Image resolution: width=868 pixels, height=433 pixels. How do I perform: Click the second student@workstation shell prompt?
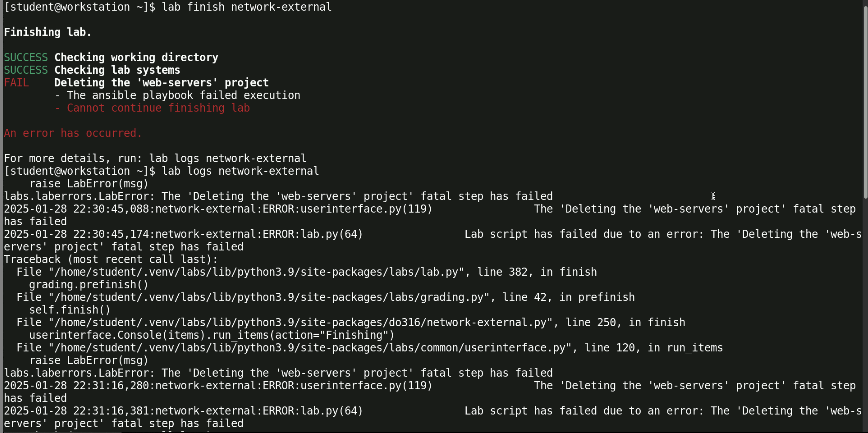[79, 171]
